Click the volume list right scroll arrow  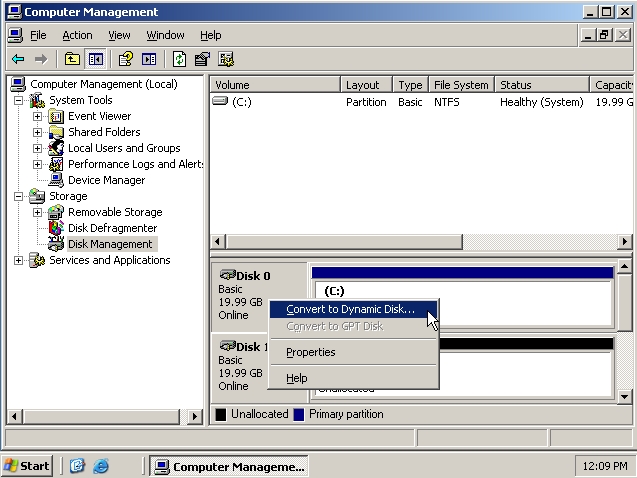click(624, 242)
